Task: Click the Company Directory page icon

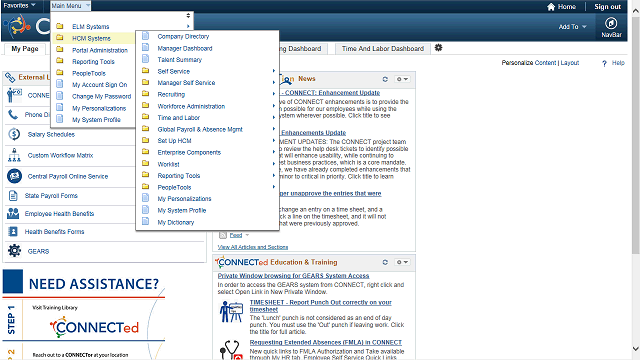Action: pos(145,36)
